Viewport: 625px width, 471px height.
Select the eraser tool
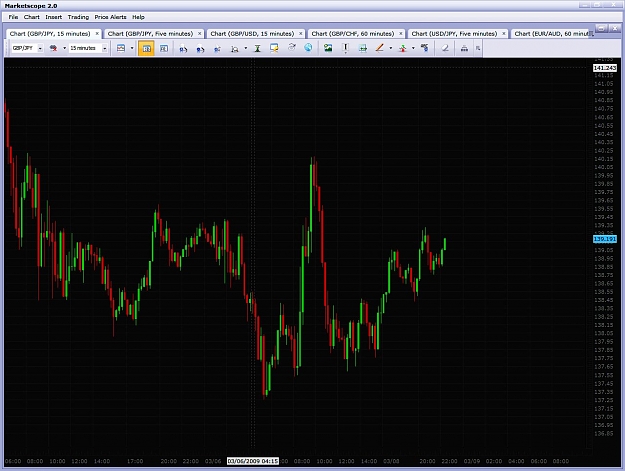tap(445, 48)
